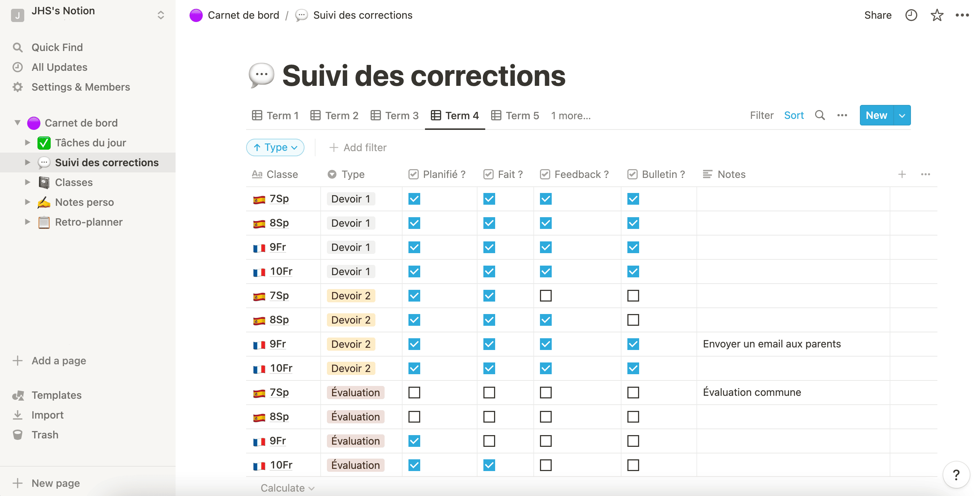Uncheck Bulletin for 9Fr Devoir 2
980x496 pixels.
(633, 344)
